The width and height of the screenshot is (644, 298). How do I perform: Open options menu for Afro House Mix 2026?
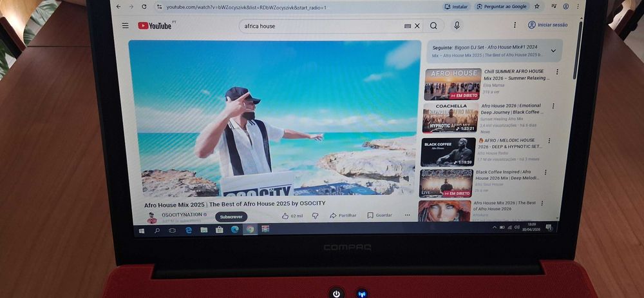click(542, 203)
